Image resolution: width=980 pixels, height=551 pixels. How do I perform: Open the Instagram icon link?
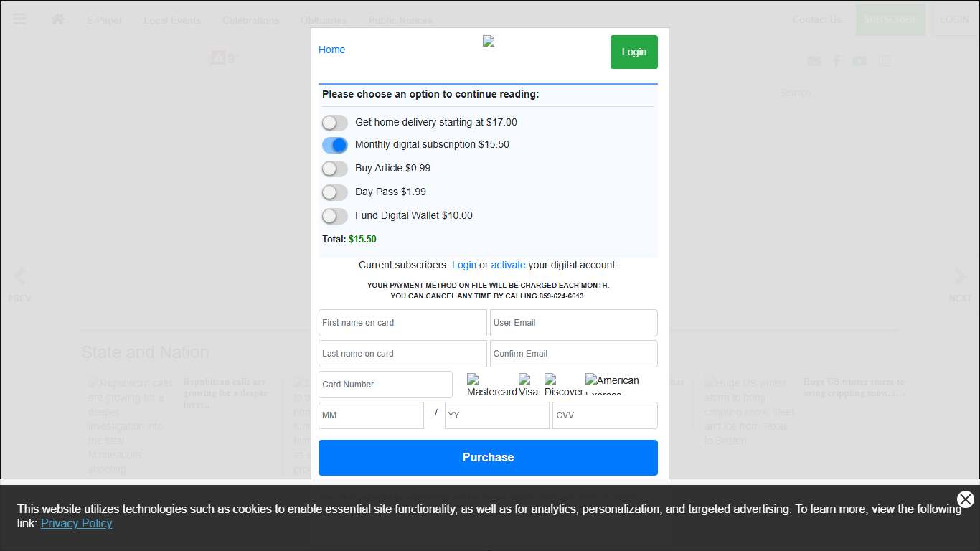(885, 61)
